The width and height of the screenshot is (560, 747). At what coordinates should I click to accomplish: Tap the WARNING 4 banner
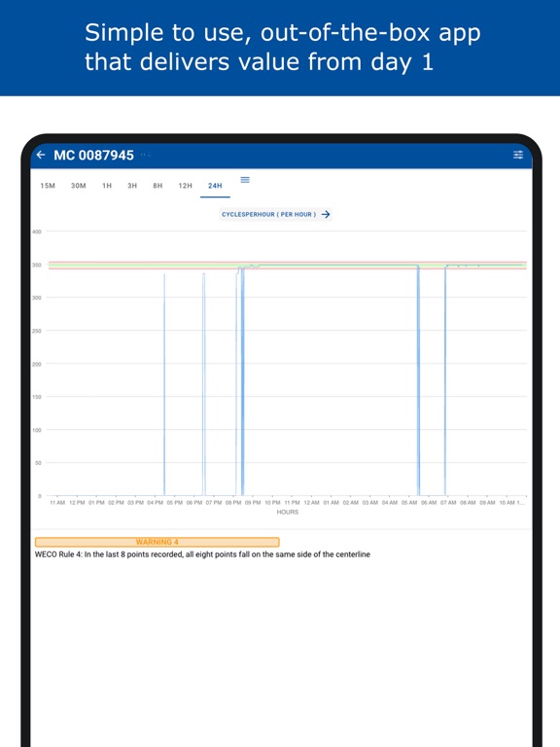click(157, 542)
